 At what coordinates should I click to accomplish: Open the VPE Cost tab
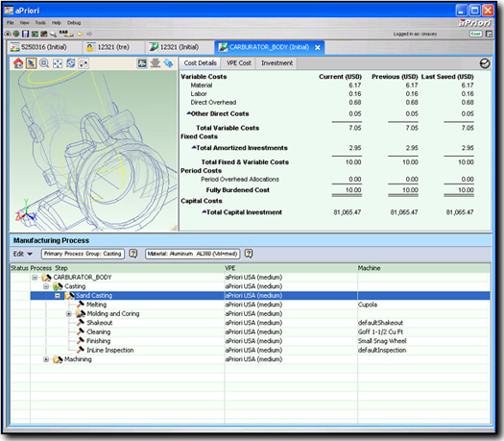coord(238,63)
